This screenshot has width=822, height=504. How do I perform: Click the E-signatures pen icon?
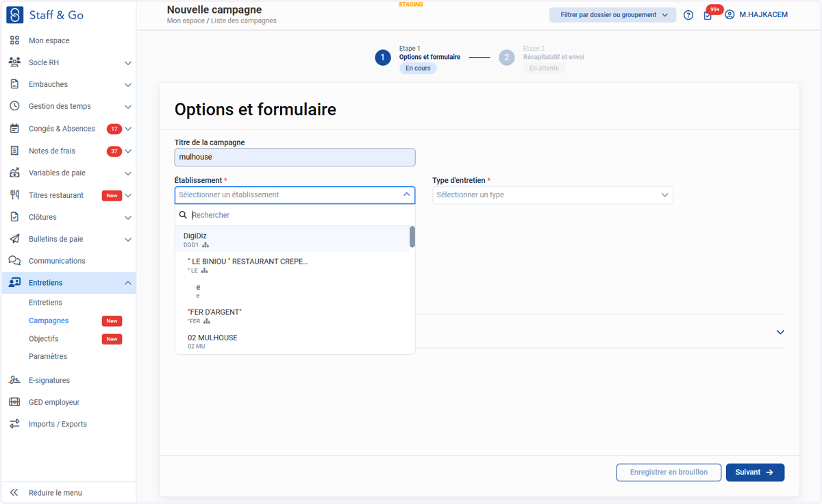pyautogui.click(x=14, y=380)
